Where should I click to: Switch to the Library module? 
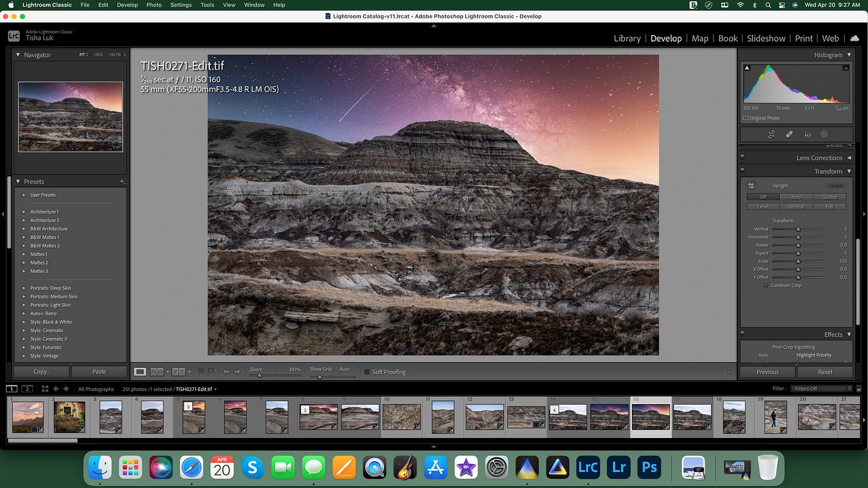coord(627,38)
